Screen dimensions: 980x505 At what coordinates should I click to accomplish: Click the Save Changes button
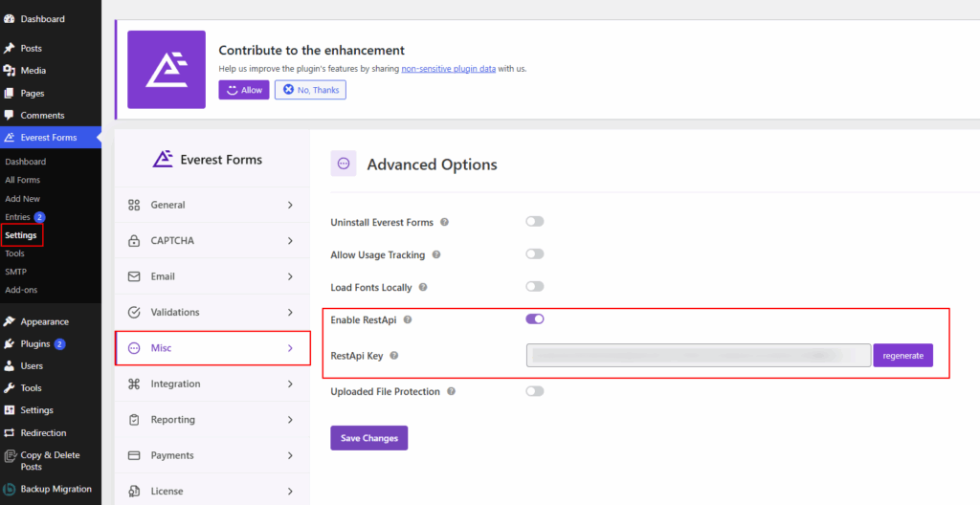pos(369,438)
